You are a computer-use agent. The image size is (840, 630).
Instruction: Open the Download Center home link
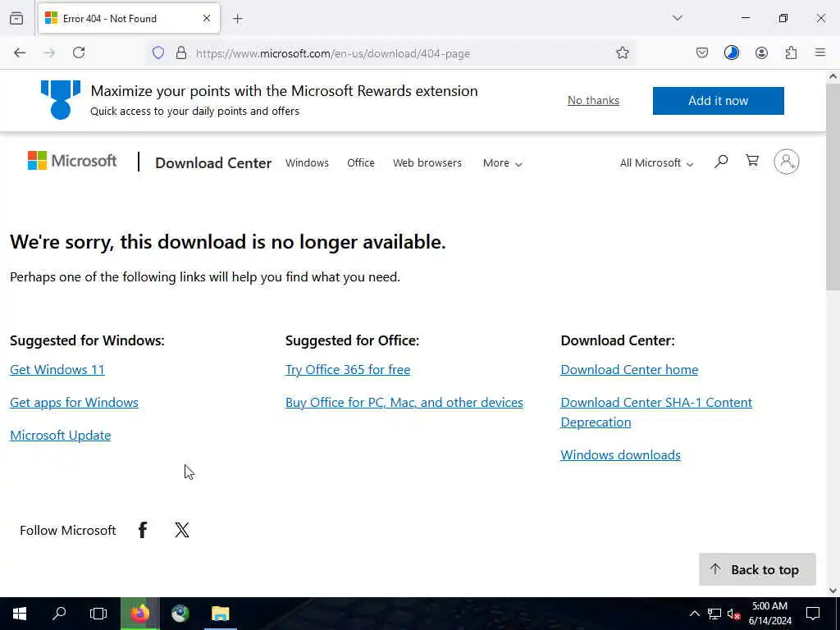point(629,370)
